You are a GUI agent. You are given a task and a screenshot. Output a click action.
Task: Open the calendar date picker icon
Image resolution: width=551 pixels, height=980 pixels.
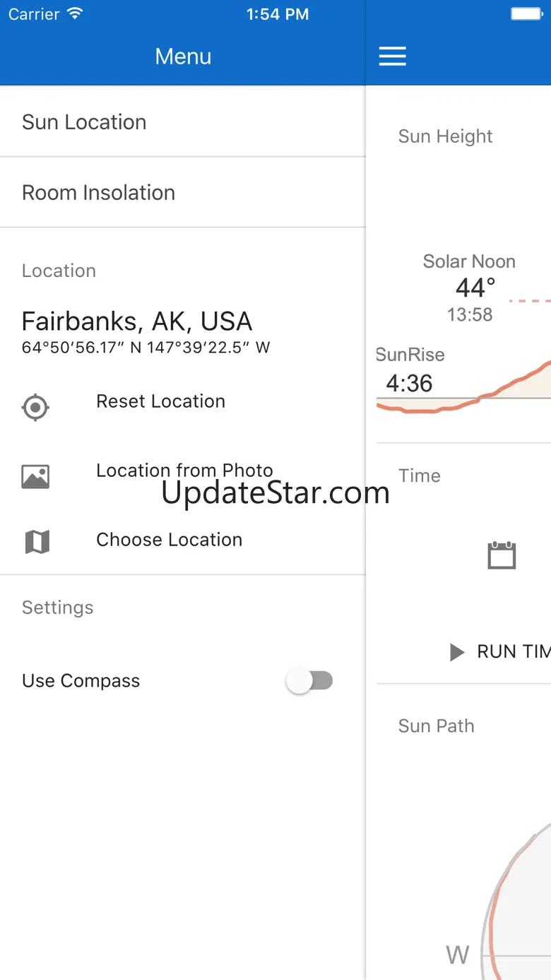(502, 555)
